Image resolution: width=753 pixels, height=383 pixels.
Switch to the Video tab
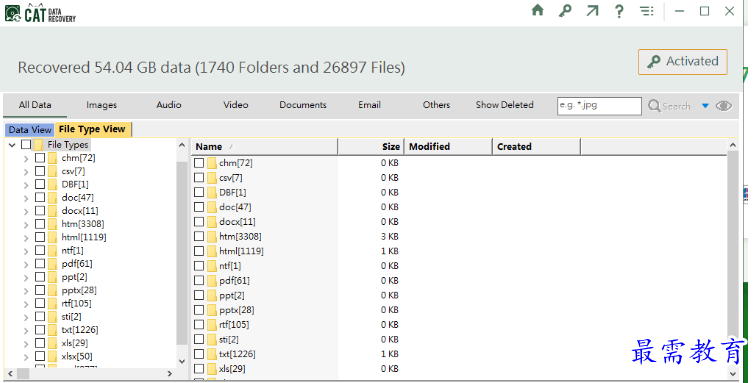pyautogui.click(x=235, y=105)
